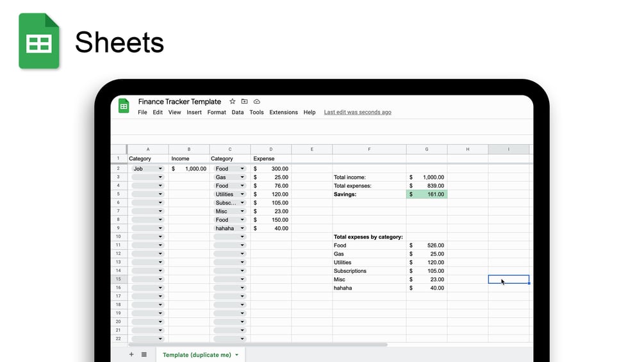Click the 'Total expenses:' label cell

(x=369, y=186)
